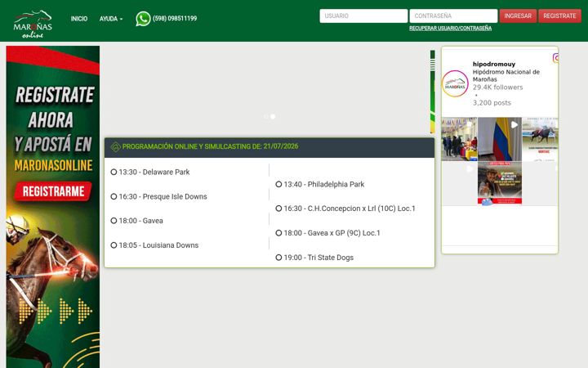The width and height of the screenshot is (588, 368).
Task: Focus the CONTRASEÑA input field
Action: (453, 16)
